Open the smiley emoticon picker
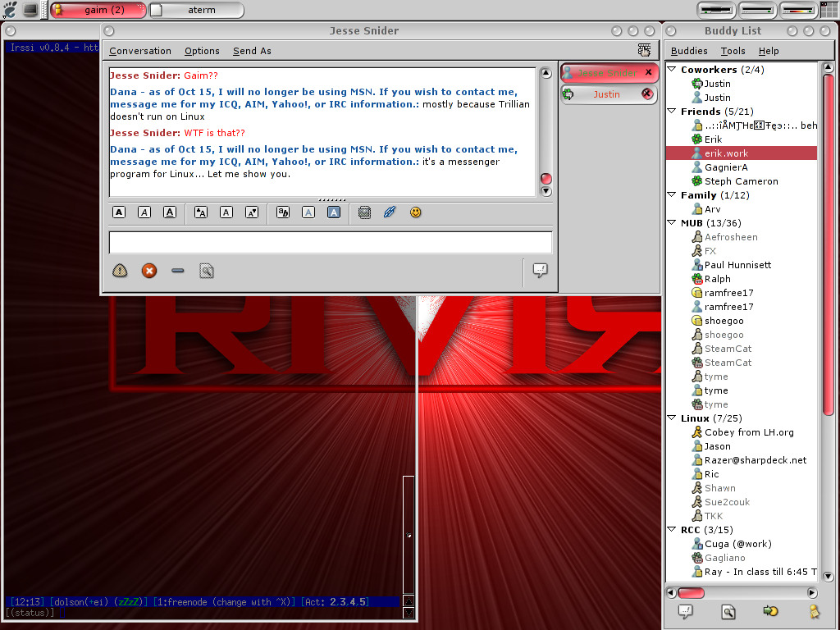The height and width of the screenshot is (630, 840). click(415, 212)
